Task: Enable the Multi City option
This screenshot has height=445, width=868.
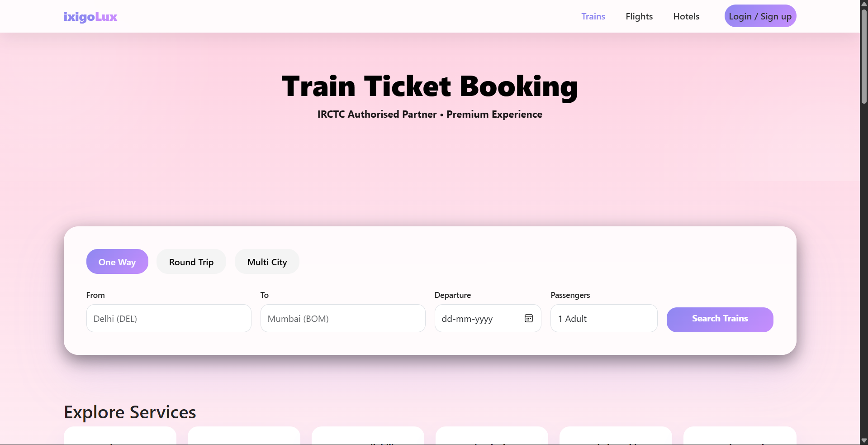Action: pos(266,261)
